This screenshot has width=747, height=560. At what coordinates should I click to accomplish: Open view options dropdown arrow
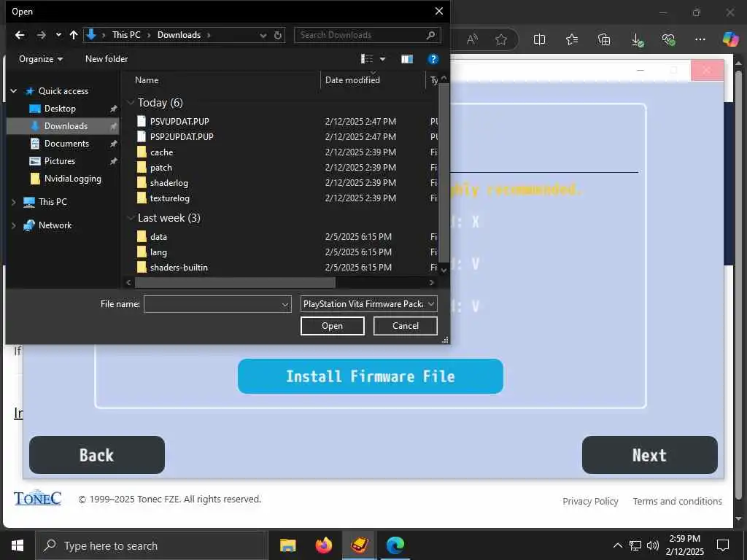(382, 59)
